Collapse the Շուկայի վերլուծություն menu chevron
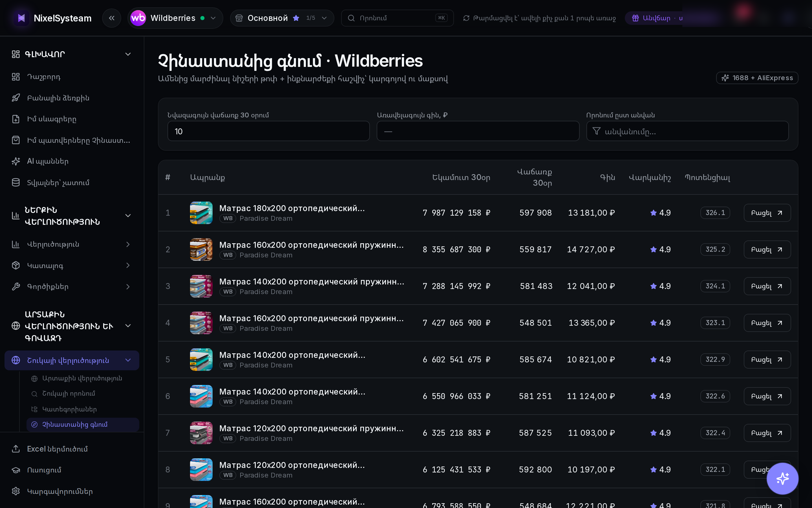Screen dimensions: 812x508 coord(128,360)
